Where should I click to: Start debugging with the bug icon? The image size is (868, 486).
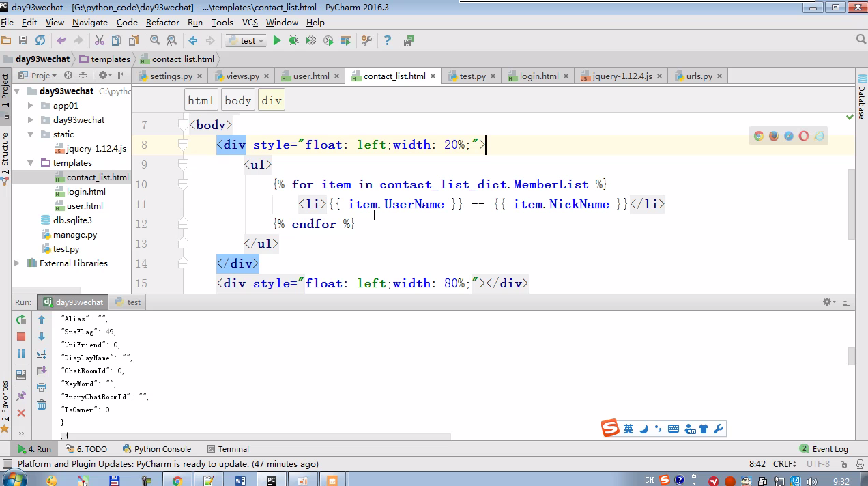[x=293, y=41]
